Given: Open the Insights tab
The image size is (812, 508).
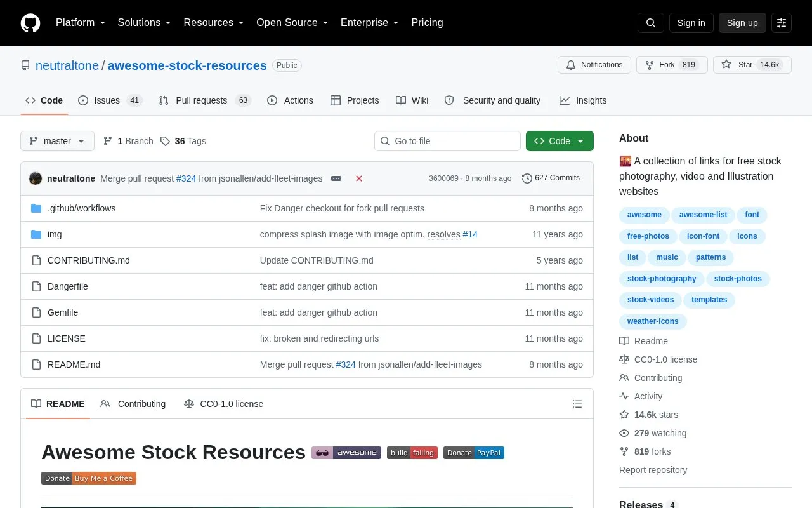Looking at the screenshot, I should click(583, 100).
